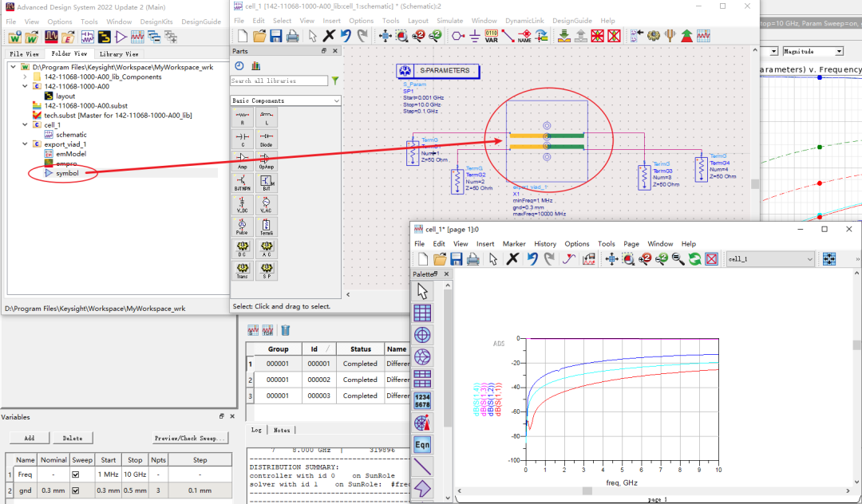
Task: Click View All icon in schematic toolbar
Action: click(x=385, y=36)
